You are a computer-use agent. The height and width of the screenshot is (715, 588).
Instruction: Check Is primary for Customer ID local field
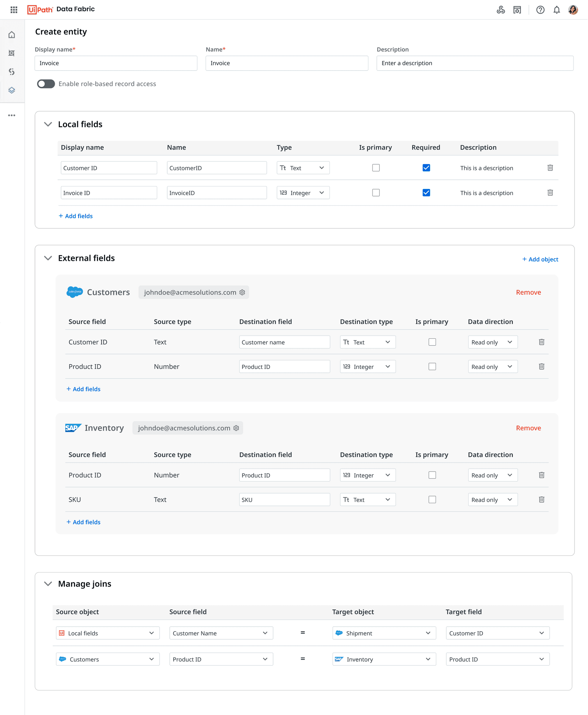pos(376,168)
